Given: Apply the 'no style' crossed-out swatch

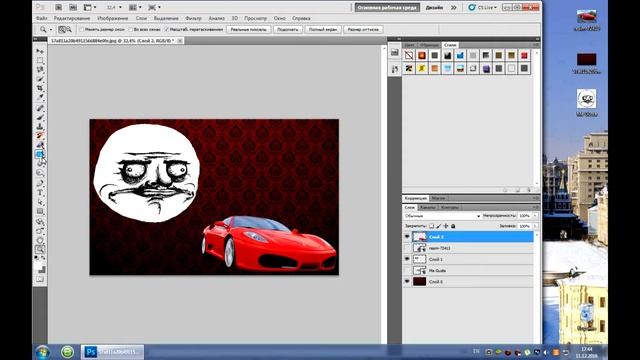Looking at the screenshot, I should point(409,55).
